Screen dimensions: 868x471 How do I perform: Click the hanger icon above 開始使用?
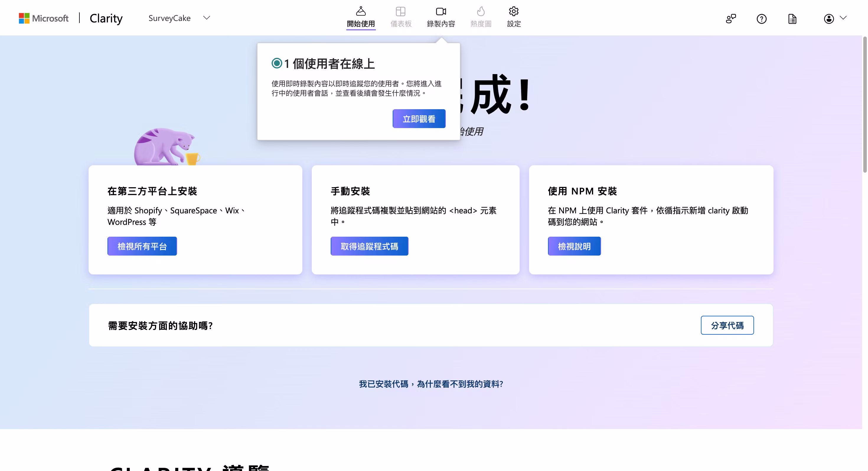pyautogui.click(x=361, y=11)
